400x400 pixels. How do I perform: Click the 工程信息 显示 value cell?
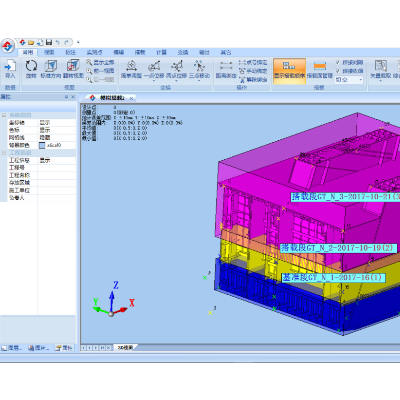(57, 160)
